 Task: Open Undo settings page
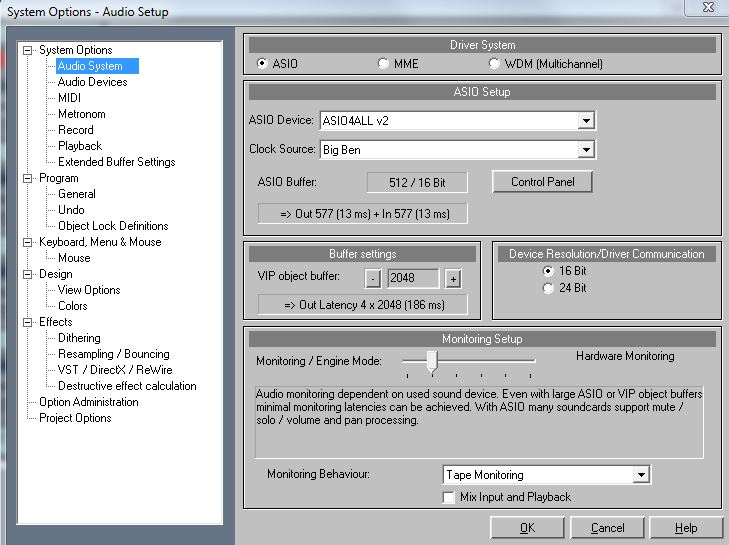point(71,210)
